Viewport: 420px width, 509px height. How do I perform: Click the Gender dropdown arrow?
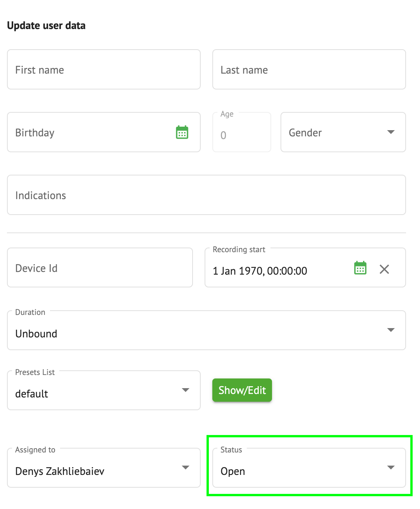coord(391,132)
